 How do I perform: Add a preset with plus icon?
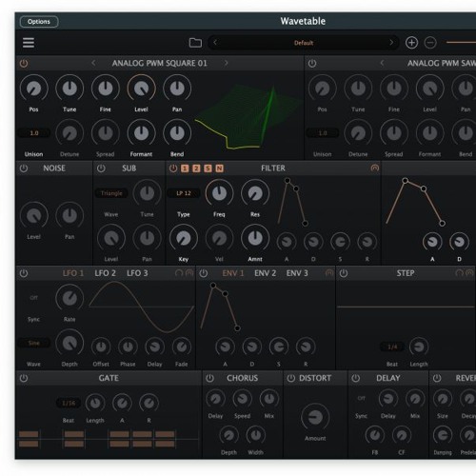(x=411, y=43)
